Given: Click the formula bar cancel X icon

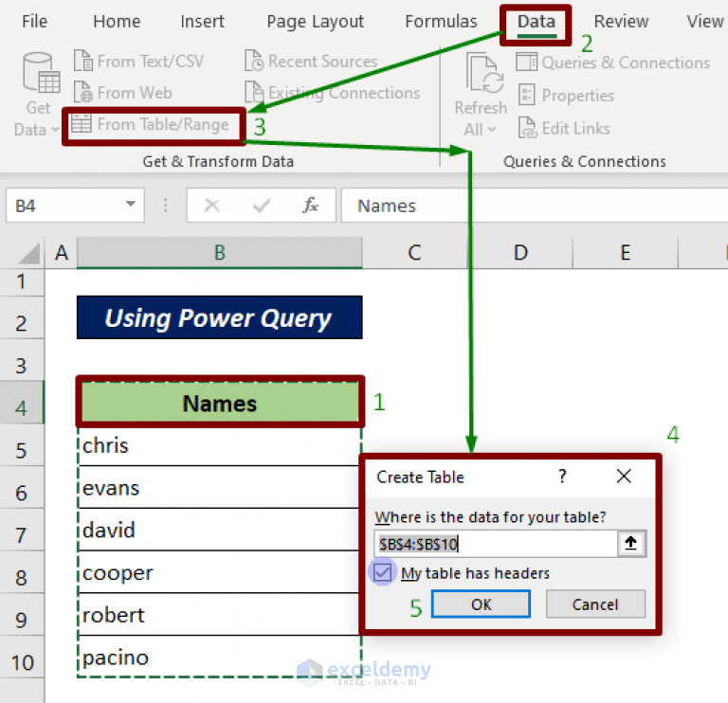Looking at the screenshot, I should tap(211, 205).
